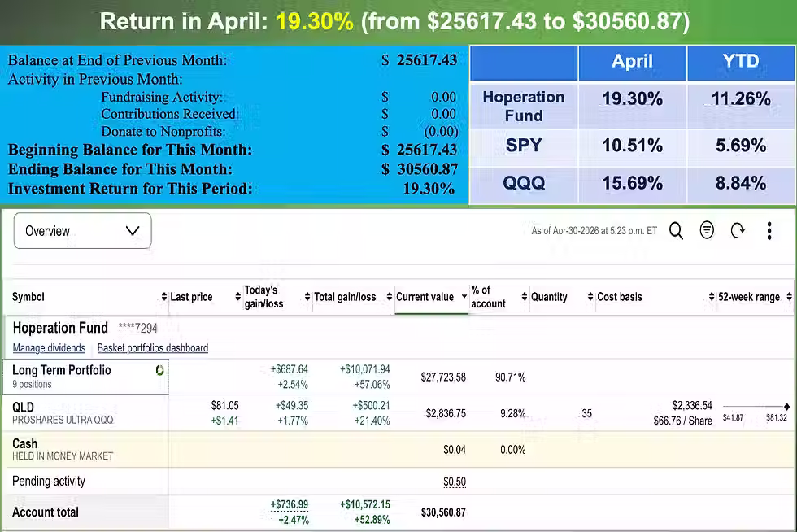Click the QLD current value $2,836.75

pyautogui.click(x=446, y=413)
